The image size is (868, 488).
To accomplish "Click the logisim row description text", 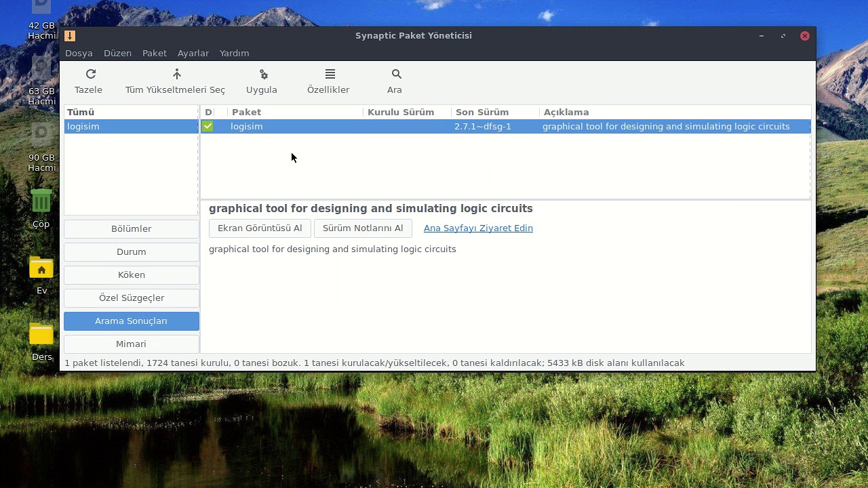I will [x=666, y=126].
